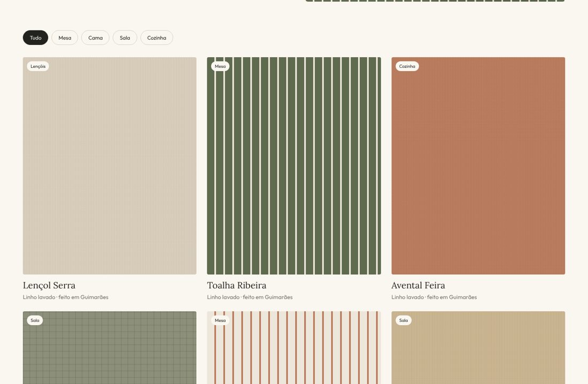The image size is (588, 384).
Task: Click the Avental Feira product title
Action: coord(418,285)
